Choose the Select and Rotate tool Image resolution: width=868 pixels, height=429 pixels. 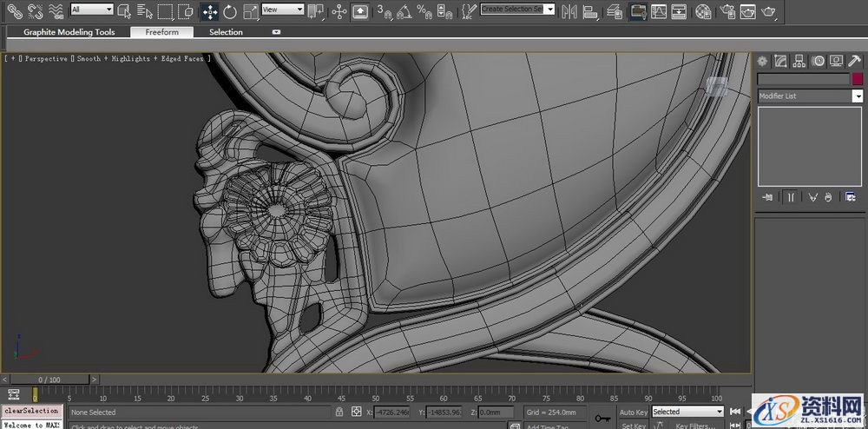230,11
